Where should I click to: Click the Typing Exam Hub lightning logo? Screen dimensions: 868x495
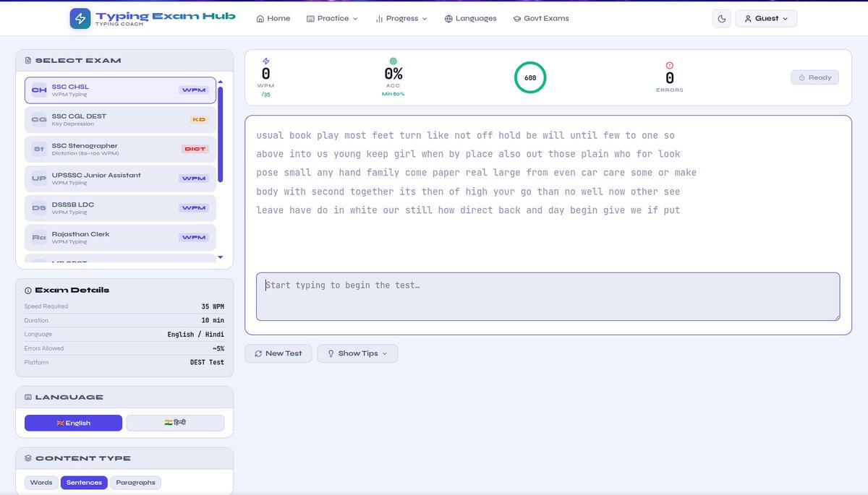coord(80,19)
